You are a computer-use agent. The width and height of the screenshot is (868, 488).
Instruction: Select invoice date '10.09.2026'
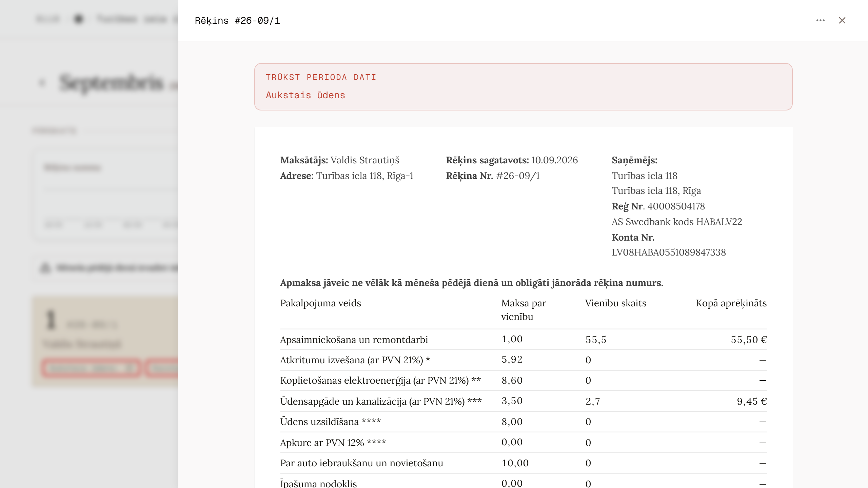pos(554,160)
